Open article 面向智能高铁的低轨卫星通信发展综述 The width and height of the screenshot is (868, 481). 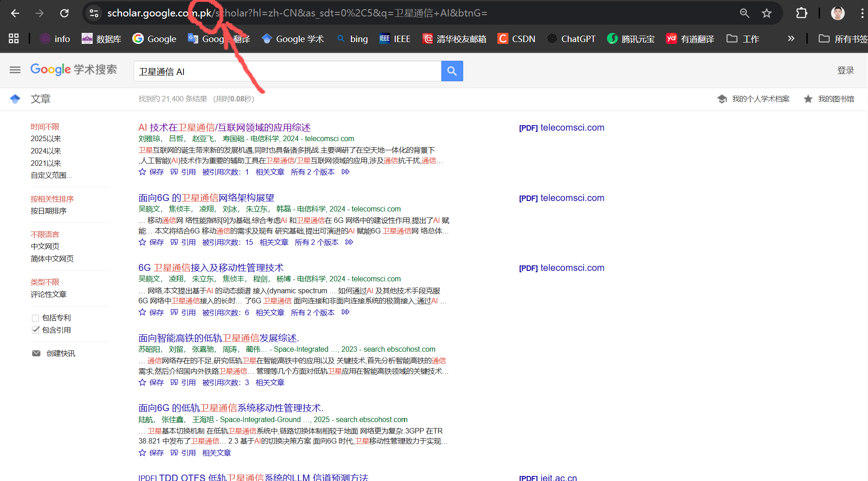[219, 338]
